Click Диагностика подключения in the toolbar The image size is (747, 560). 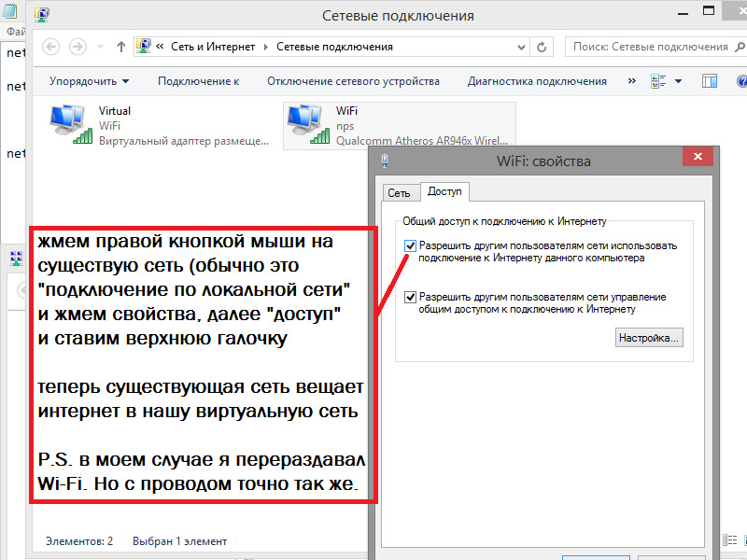tap(537, 81)
